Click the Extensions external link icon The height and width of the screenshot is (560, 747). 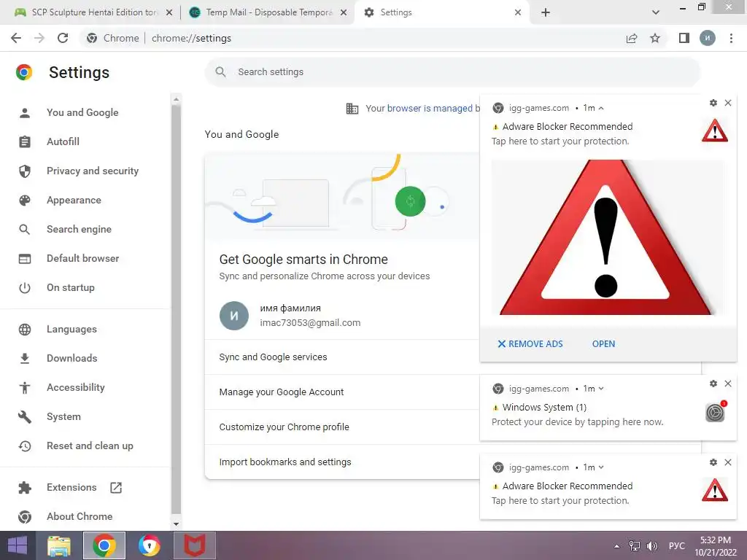pos(116,487)
